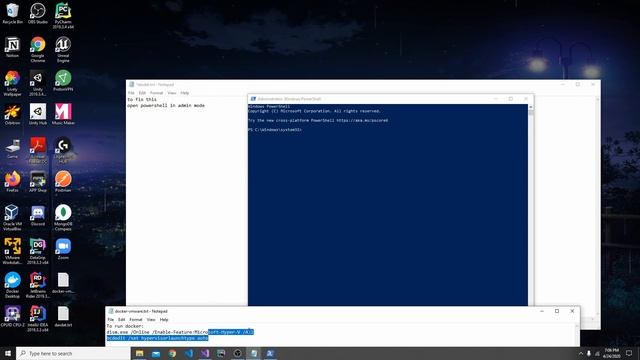The image size is (640, 360).
Task: Open the DataGrip desktop shortcut
Action: (38, 251)
